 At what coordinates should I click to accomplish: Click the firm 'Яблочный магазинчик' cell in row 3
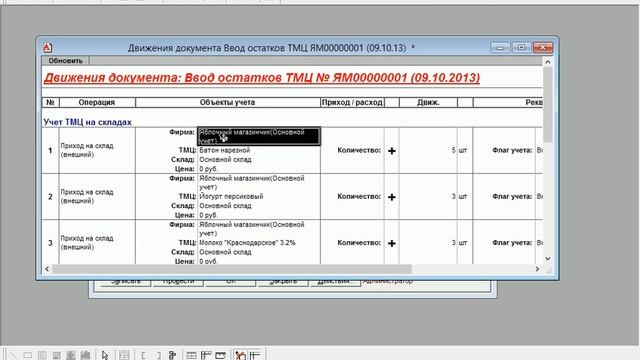(251, 229)
